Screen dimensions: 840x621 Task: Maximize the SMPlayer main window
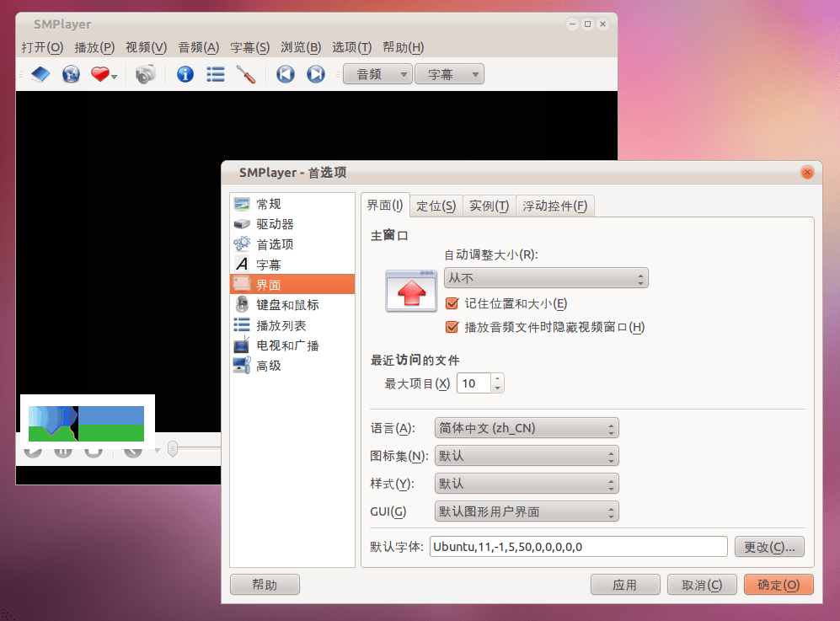click(x=588, y=24)
